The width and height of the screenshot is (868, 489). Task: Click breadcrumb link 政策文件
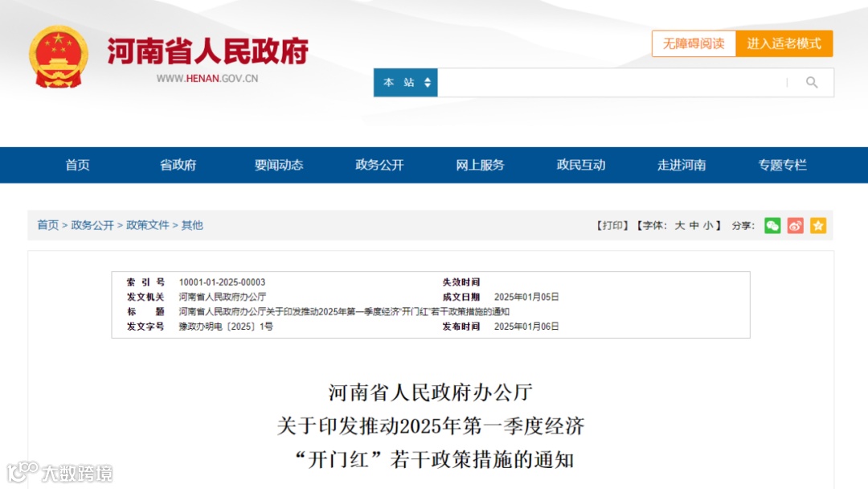(148, 225)
